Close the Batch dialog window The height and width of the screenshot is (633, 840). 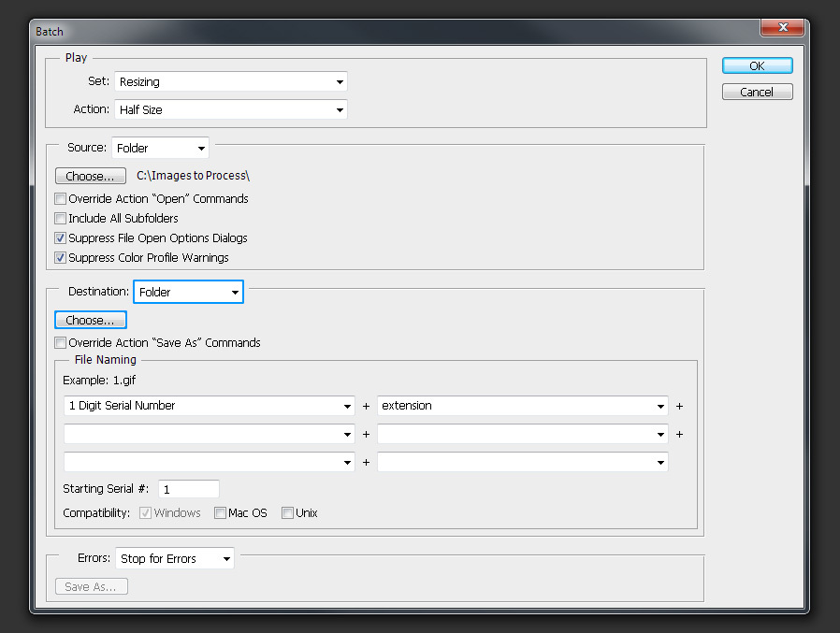click(x=783, y=27)
